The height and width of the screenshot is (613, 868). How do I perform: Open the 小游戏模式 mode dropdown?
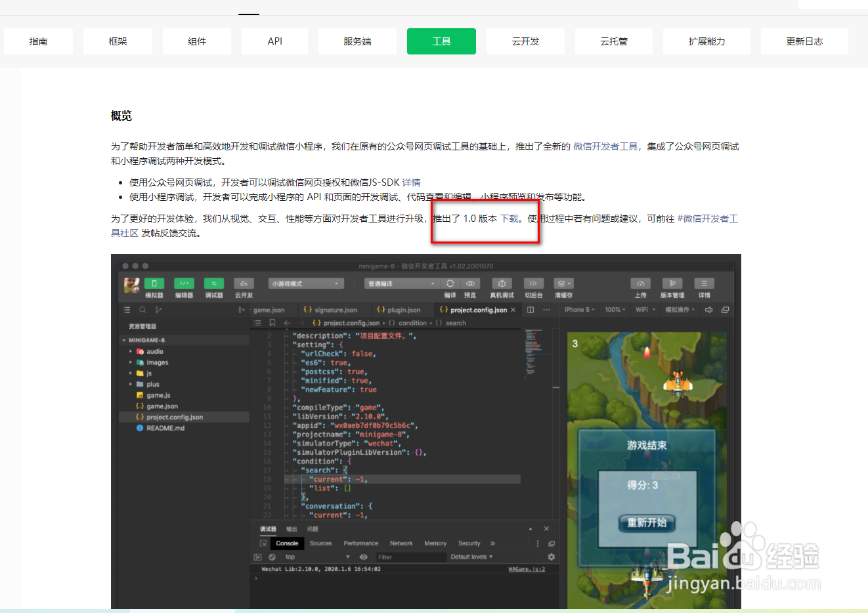(305, 283)
